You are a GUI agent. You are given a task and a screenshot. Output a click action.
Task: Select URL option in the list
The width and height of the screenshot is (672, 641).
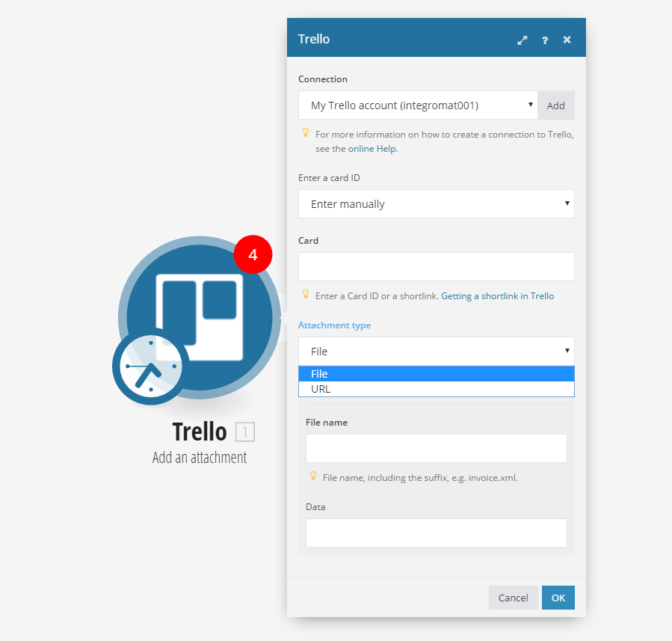point(437,389)
